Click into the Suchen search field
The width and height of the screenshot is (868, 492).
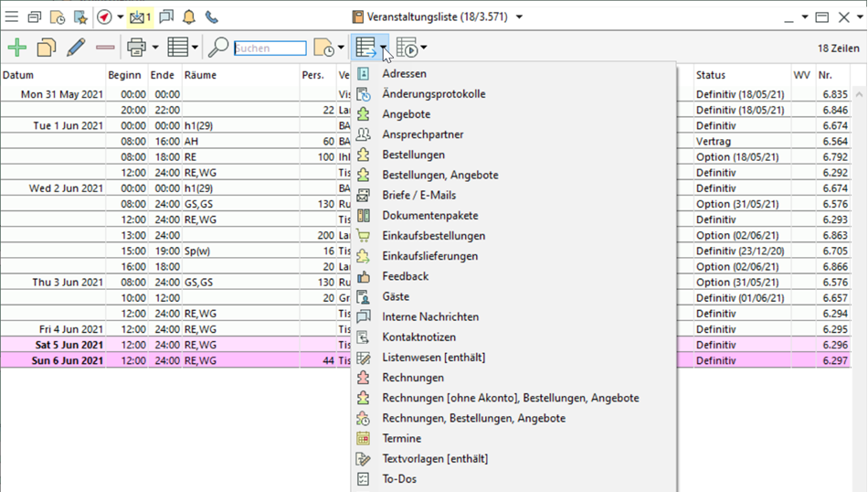click(x=270, y=48)
